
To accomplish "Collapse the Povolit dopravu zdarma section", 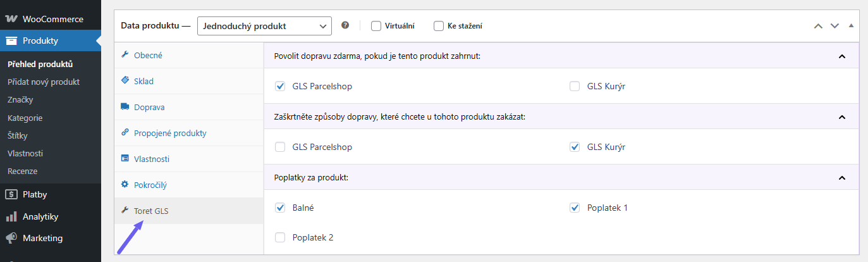I will coord(841,56).
